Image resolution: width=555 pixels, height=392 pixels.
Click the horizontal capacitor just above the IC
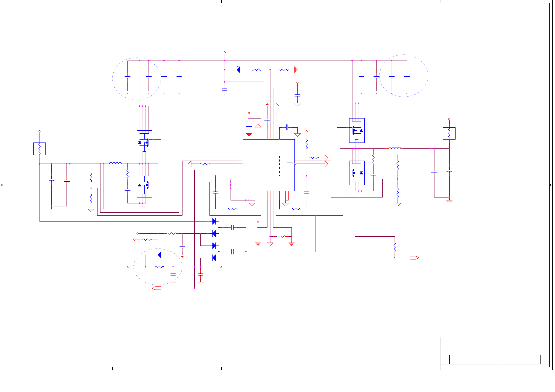[287, 127]
